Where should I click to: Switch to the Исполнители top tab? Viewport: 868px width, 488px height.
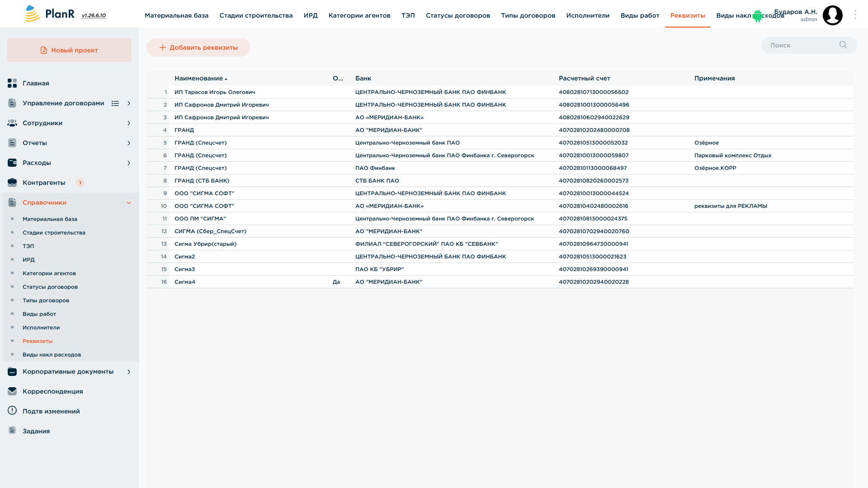click(x=588, y=15)
